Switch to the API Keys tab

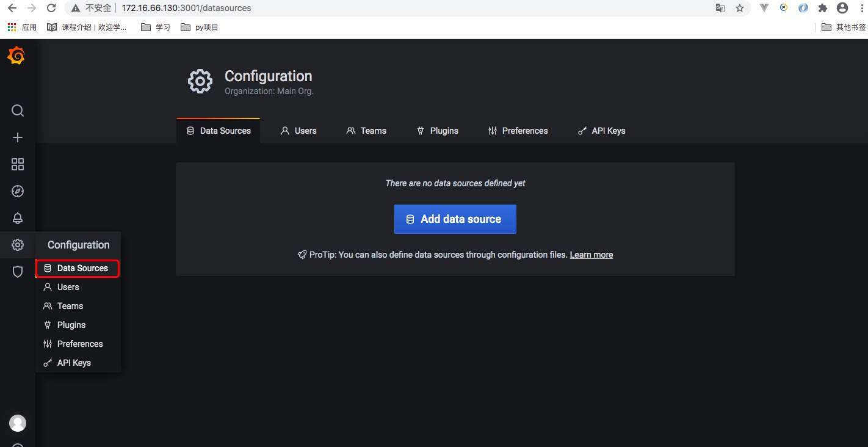[x=602, y=131]
